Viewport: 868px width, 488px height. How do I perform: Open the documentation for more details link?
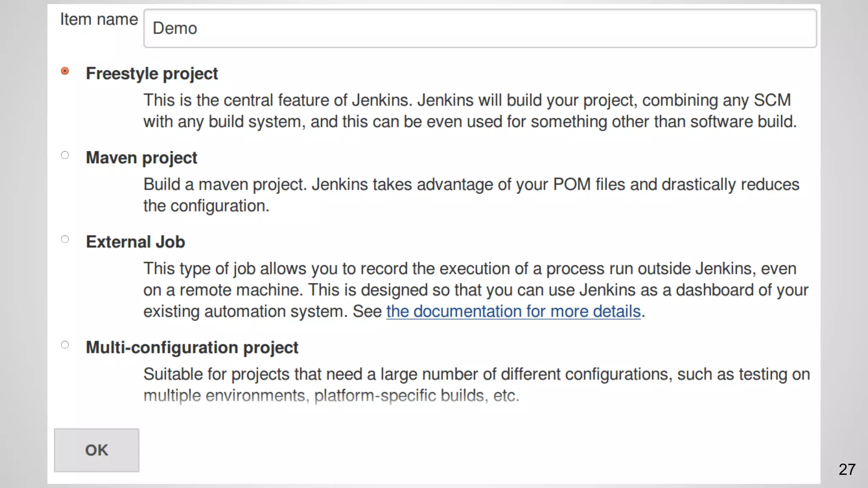[x=513, y=311]
